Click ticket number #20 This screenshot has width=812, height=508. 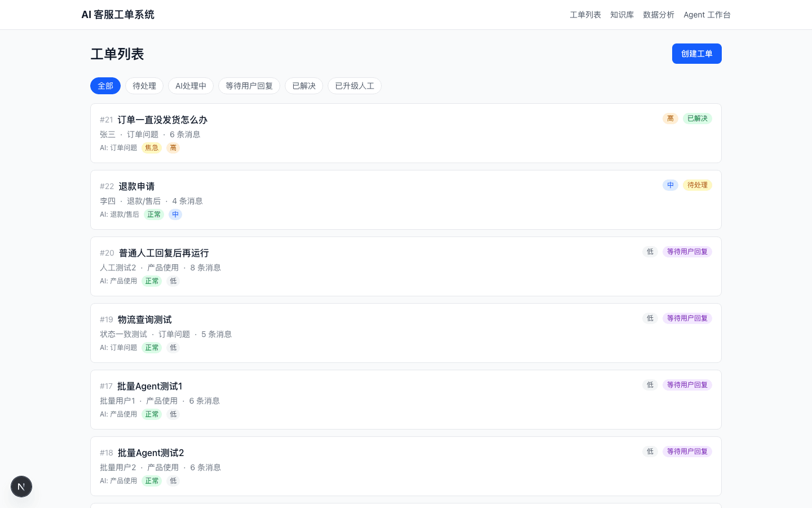point(107,253)
